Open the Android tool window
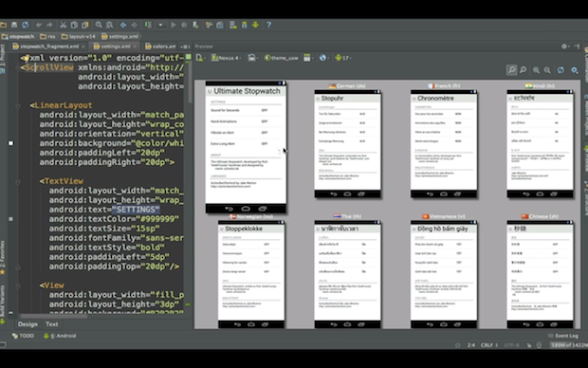The width and height of the screenshot is (588, 368). pos(60,336)
